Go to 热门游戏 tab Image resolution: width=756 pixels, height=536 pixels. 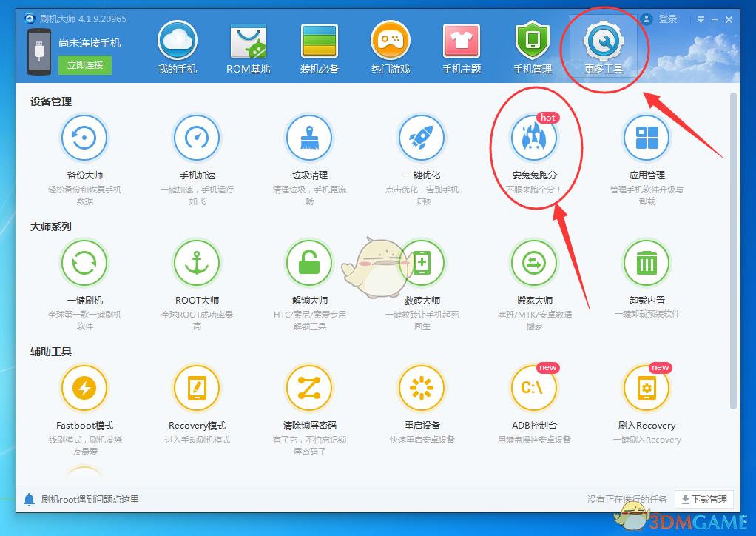[x=391, y=47]
